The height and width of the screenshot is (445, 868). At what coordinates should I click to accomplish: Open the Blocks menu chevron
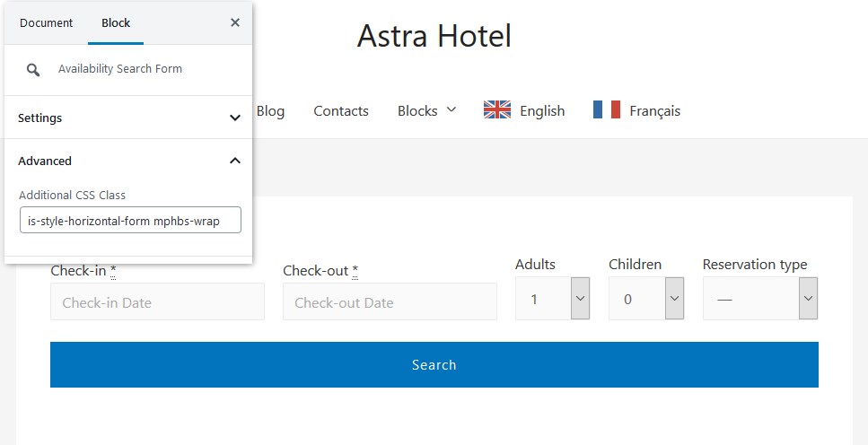(x=452, y=109)
